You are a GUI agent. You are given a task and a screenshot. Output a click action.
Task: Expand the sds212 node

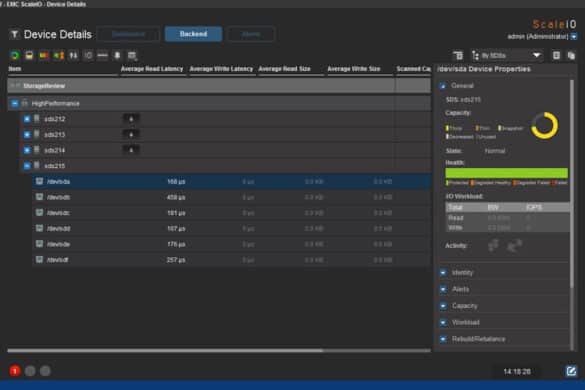click(x=27, y=119)
